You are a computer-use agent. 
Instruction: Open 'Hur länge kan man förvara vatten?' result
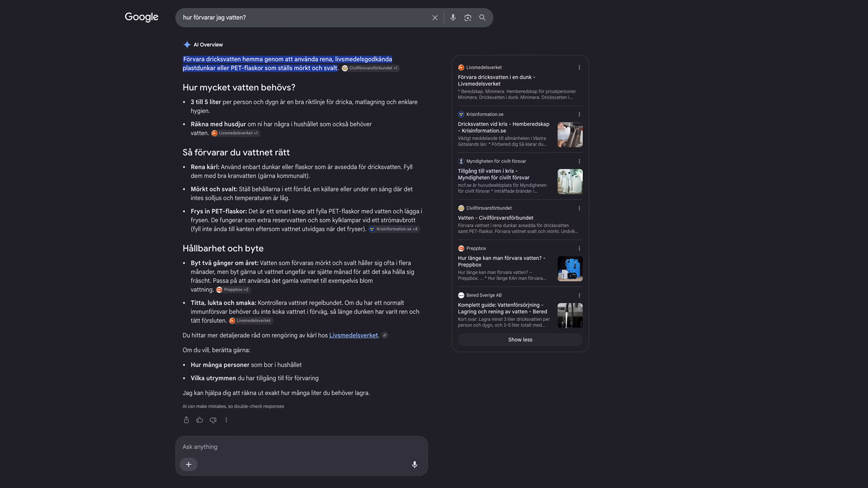pos(501,262)
